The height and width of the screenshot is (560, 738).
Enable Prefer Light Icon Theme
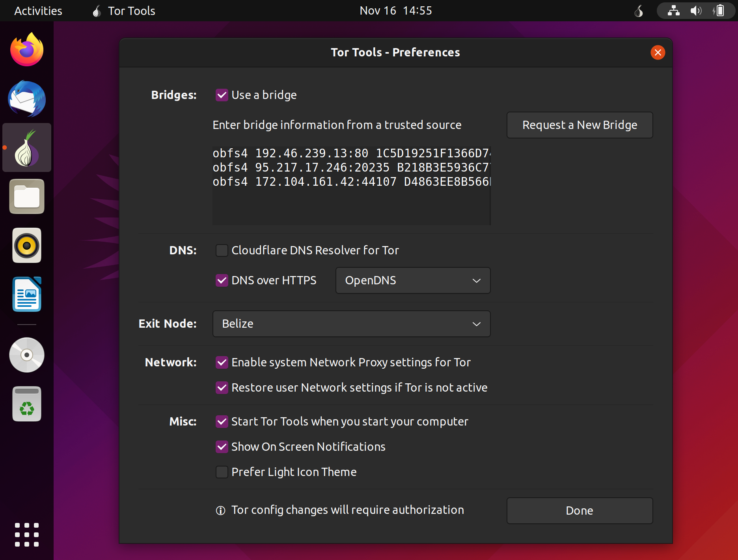click(222, 472)
